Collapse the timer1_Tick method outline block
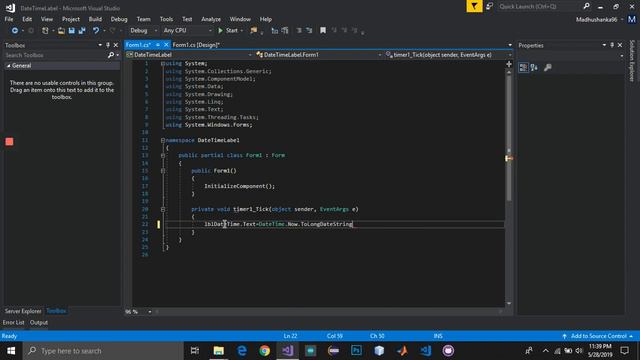This screenshot has height=360, width=640. tap(163, 209)
